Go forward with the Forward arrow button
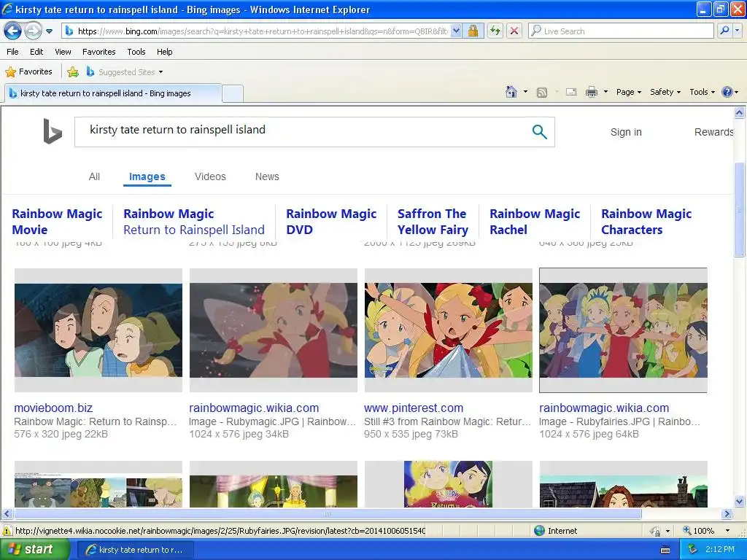 pos(32,31)
